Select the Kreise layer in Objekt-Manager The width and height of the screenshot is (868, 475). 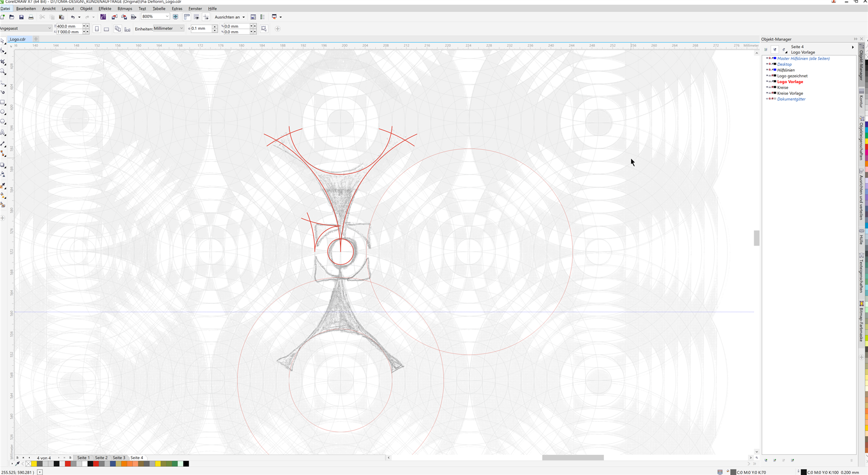(x=783, y=88)
